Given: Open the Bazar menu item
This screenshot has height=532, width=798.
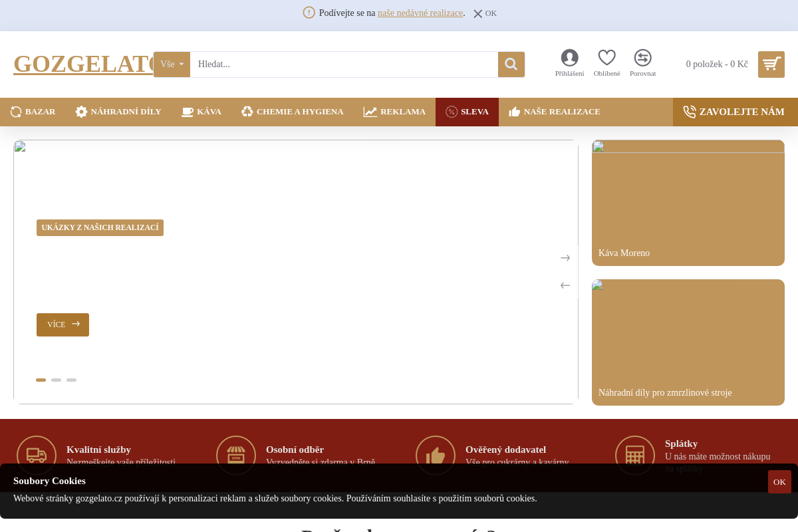Looking at the screenshot, I should click(x=33, y=112).
